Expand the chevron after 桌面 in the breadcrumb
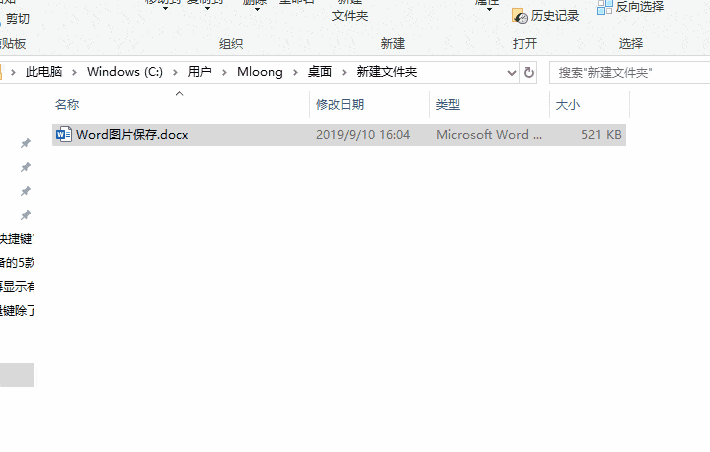This screenshot has width=710, height=452. click(344, 72)
